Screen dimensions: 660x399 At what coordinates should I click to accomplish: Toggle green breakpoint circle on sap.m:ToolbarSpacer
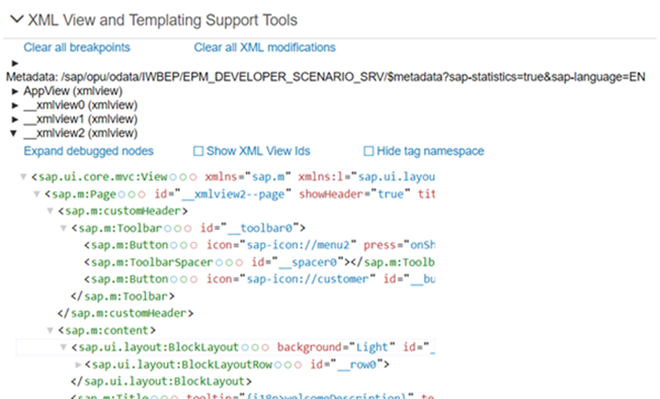229,263
